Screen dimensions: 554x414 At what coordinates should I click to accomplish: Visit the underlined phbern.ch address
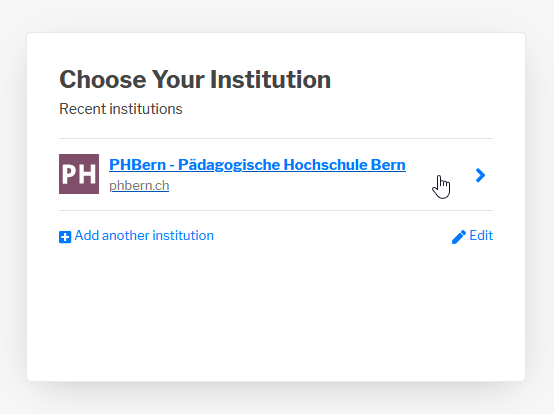tap(139, 185)
